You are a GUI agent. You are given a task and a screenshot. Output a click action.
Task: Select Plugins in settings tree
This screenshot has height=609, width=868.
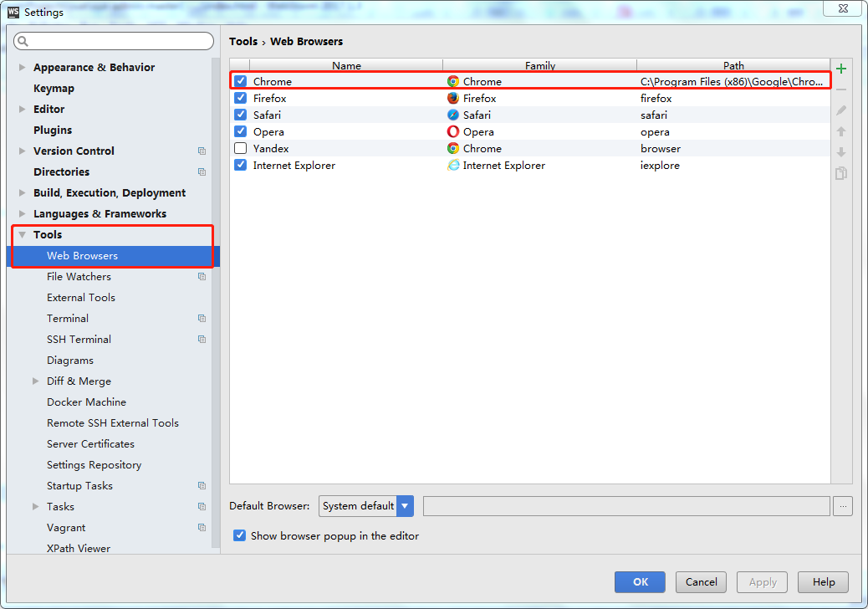click(53, 130)
